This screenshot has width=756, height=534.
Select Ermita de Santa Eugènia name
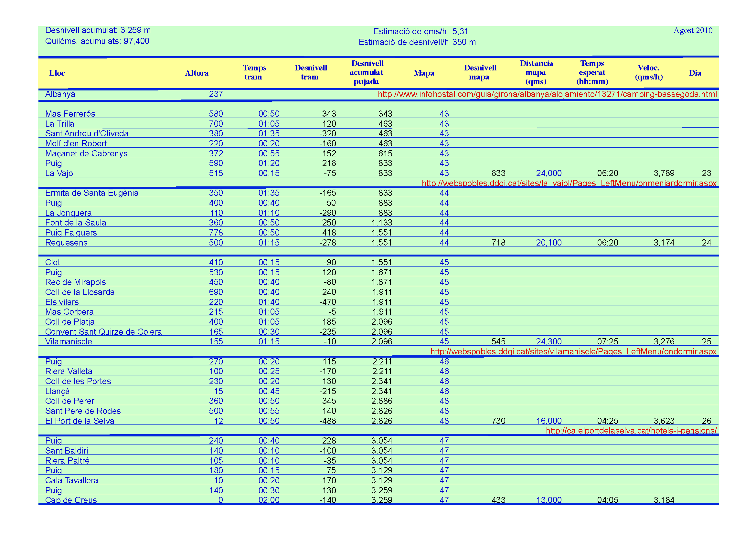tap(91, 193)
